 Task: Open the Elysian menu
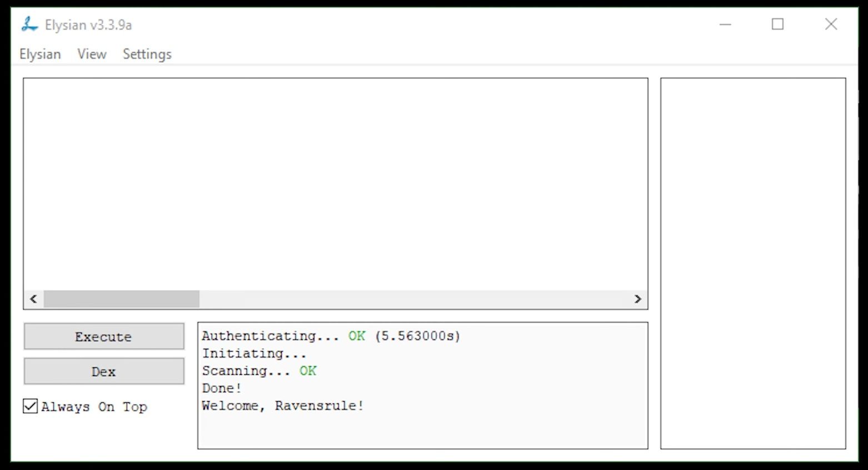pos(40,54)
